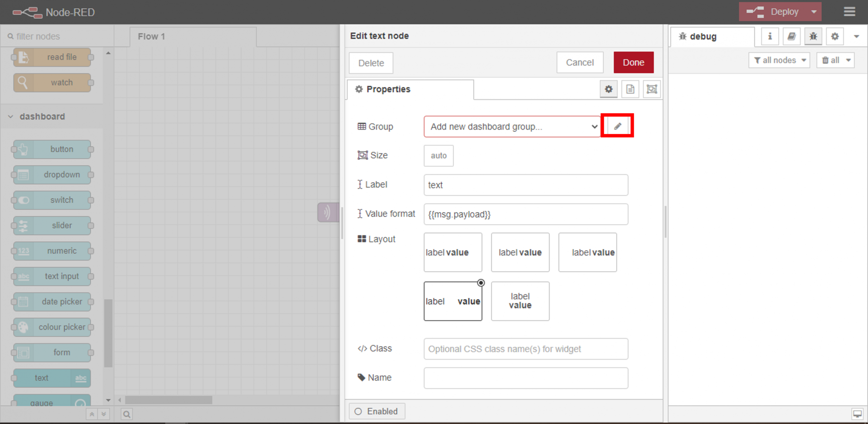This screenshot has width=868, height=424.
Task: Open the node description document icon
Action: coord(630,89)
